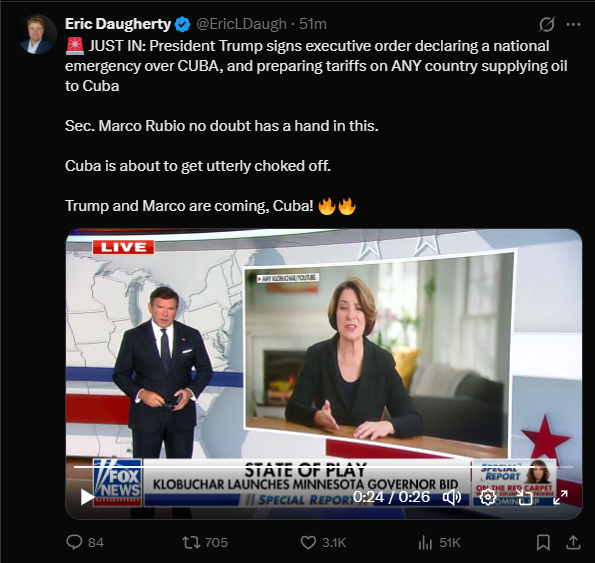
Task: Mute the video with the speaker icon
Action: click(452, 497)
